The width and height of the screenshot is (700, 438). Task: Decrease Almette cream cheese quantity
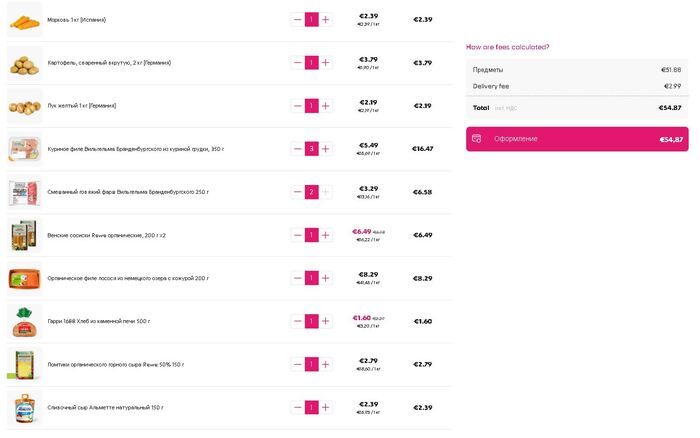click(297, 407)
